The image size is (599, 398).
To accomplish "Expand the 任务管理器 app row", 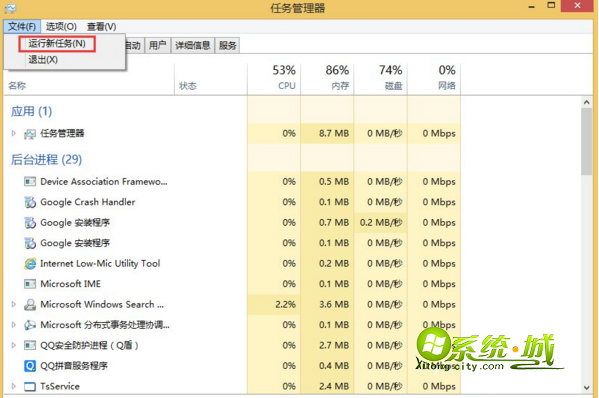I will click(x=14, y=133).
